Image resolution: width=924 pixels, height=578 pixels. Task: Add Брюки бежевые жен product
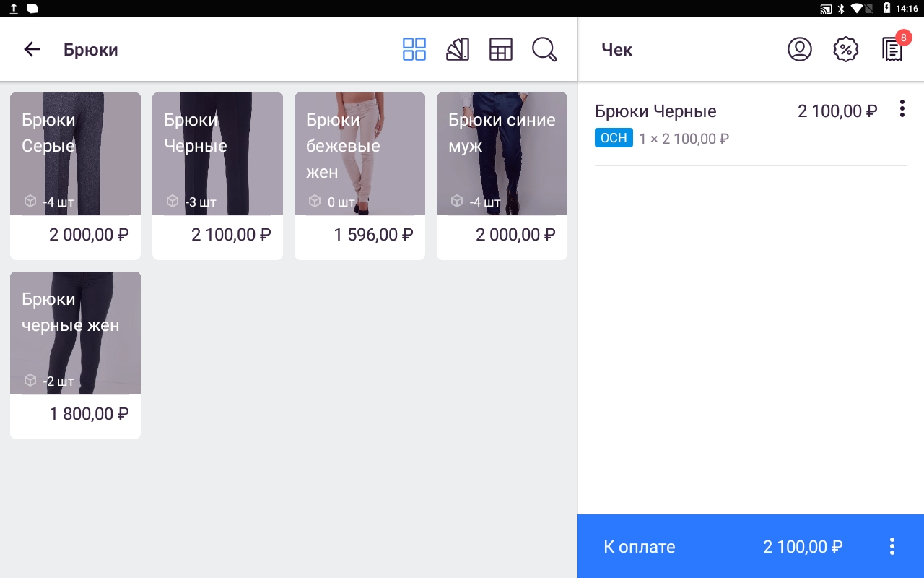[359, 176]
